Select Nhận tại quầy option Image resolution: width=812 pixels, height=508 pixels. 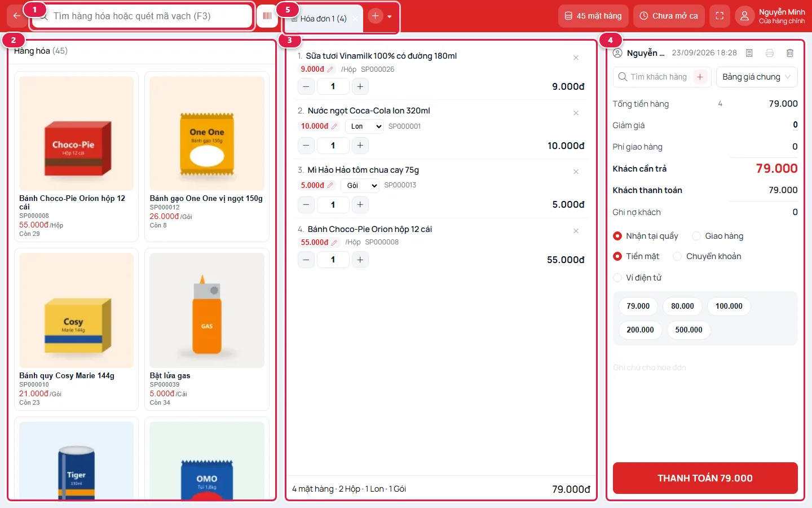tap(646, 236)
